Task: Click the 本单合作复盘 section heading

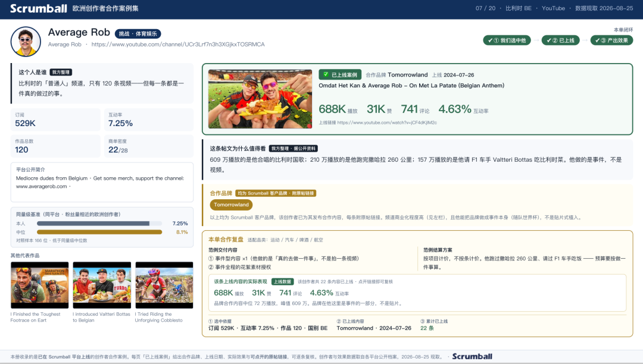Action: (x=226, y=240)
